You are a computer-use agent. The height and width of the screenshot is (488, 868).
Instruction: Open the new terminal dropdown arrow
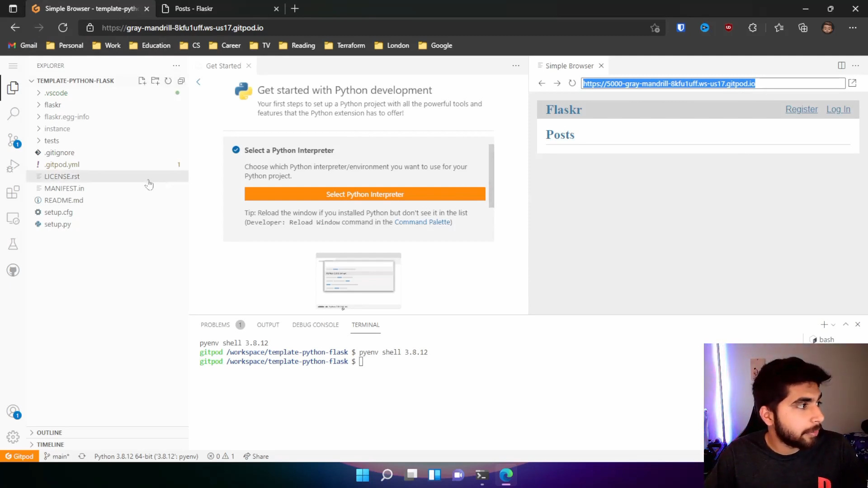(833, 325)
